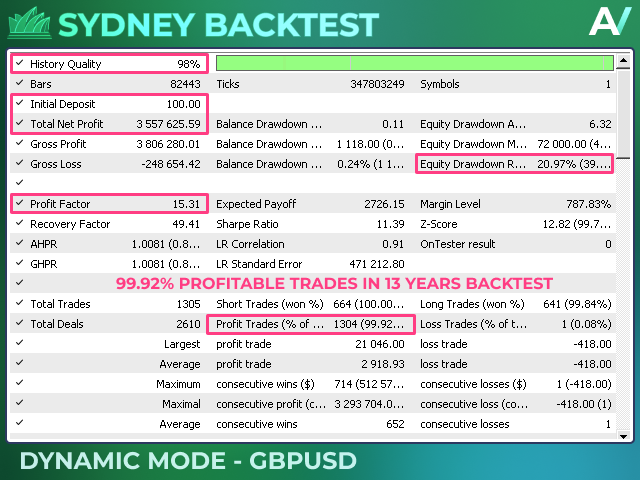640x480 pixels.
Task: Select the Gross Loss value -248 654.42
Action: [171, 164]
